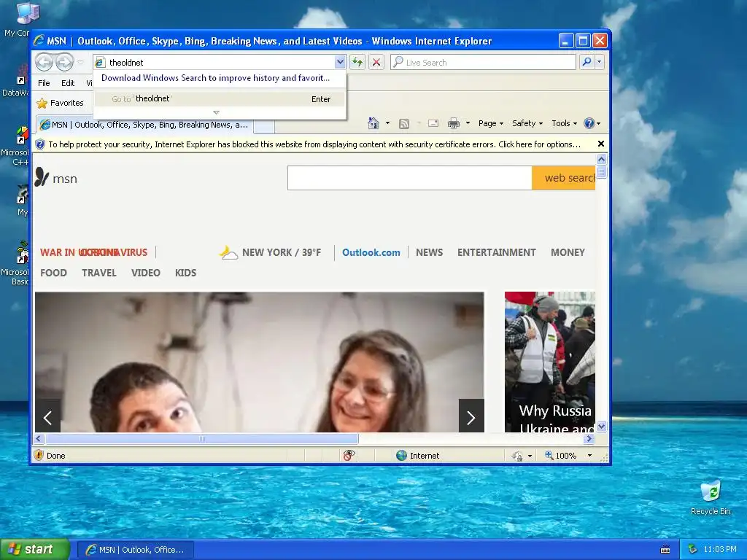This screenshot has height=560, width=747.
Task: Click the New York weather icon
Action: pyautogui.click(x=228, y=252)
